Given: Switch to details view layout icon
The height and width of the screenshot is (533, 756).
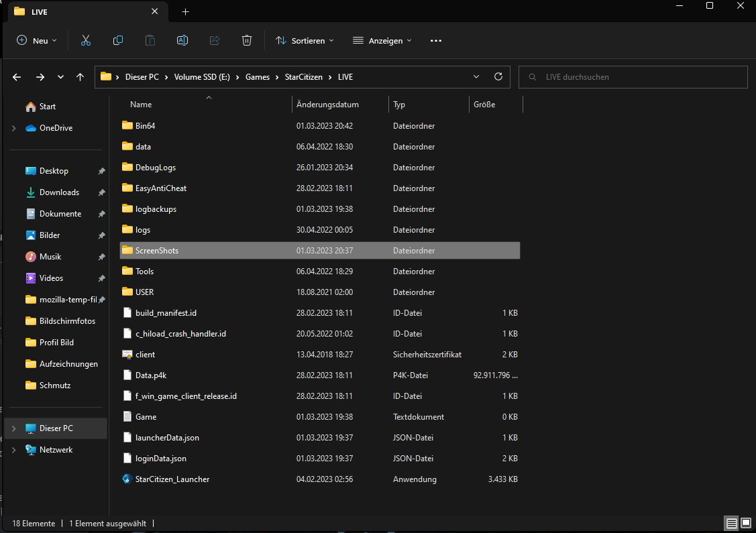Looking at the screenshot, I should 731,524.
